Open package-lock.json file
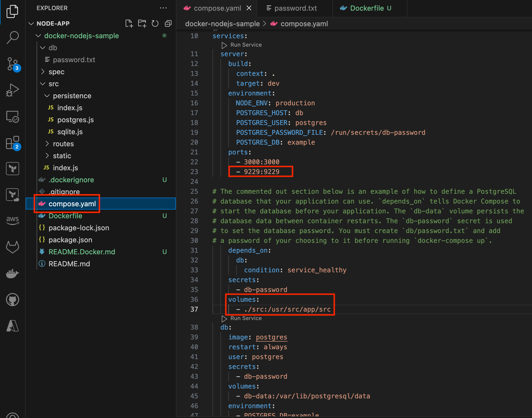 coord(101,228)
